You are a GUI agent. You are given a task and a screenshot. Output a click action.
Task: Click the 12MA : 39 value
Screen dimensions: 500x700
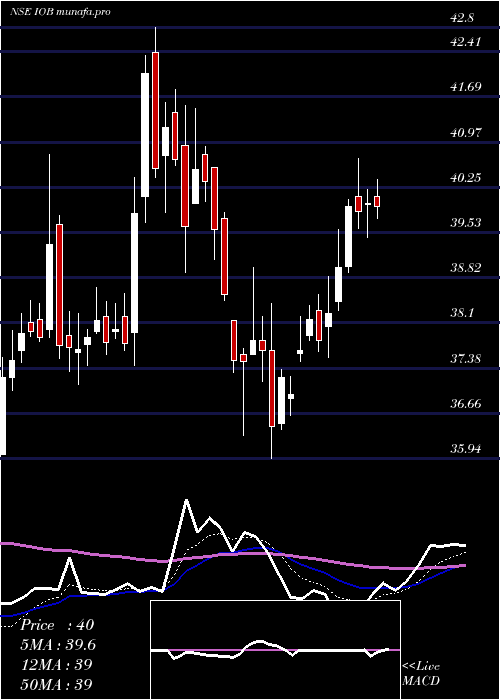click(x=57, y=664)
